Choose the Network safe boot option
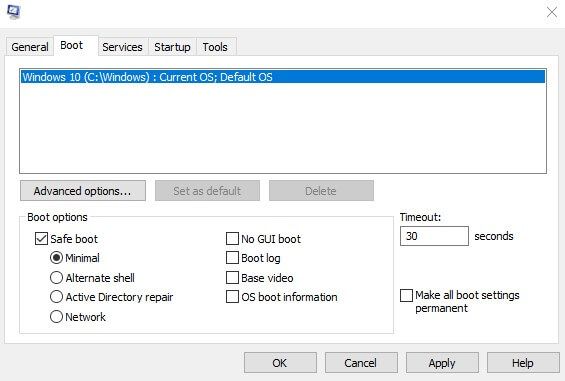Viewport: 565px width, 381px height. click(x=56, y=317)
